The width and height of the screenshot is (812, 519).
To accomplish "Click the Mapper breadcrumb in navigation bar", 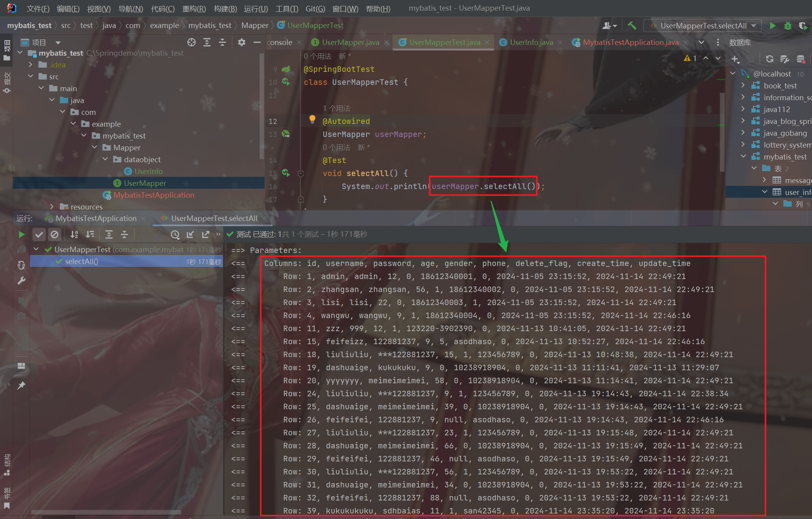I will coord(255,26).
